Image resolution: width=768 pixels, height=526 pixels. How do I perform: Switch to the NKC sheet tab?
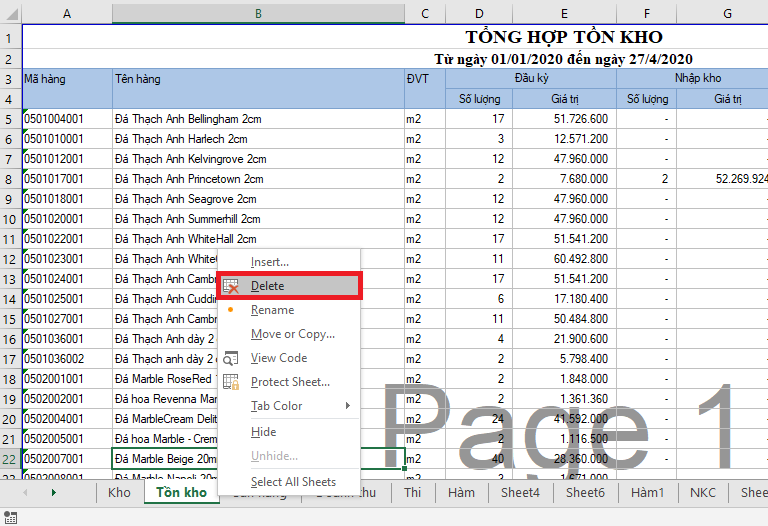point(703,493)
